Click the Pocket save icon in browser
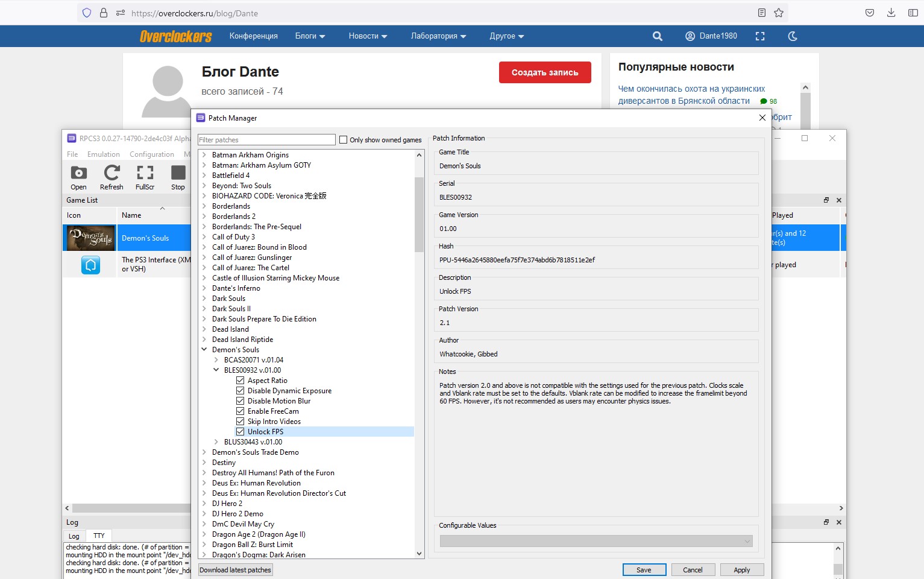Screen dimensions: 924x579 pos(870,13)
